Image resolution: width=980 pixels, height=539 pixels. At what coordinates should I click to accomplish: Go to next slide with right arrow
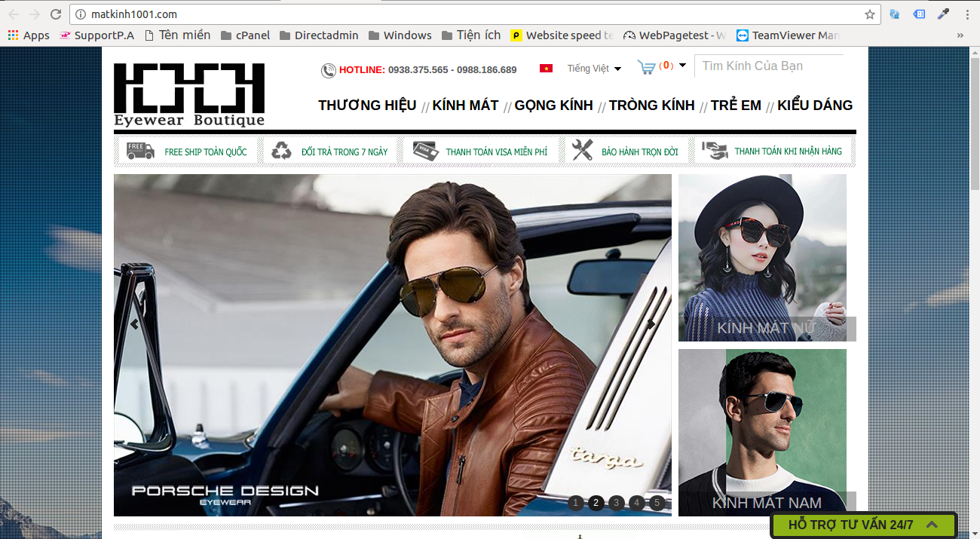tap(651, 324)
